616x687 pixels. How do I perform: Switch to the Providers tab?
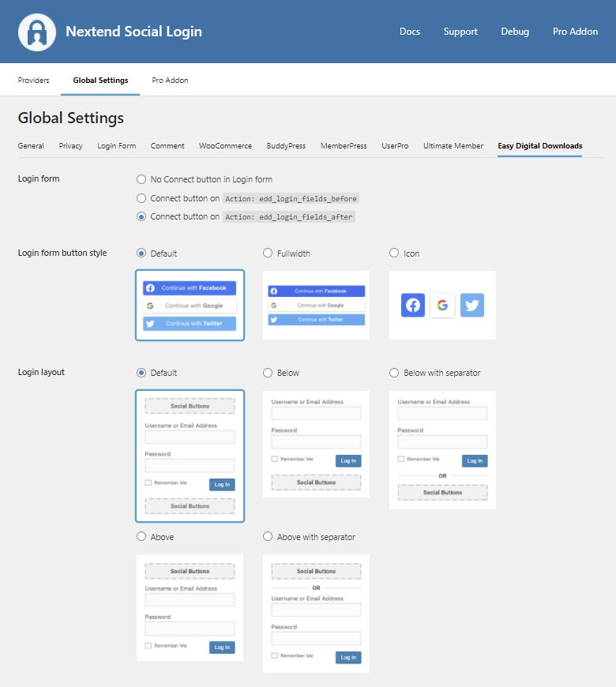34,81
